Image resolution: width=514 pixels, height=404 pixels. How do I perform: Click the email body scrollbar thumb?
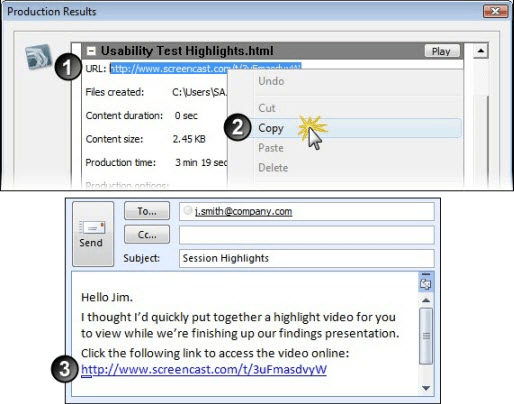(426, 336)
